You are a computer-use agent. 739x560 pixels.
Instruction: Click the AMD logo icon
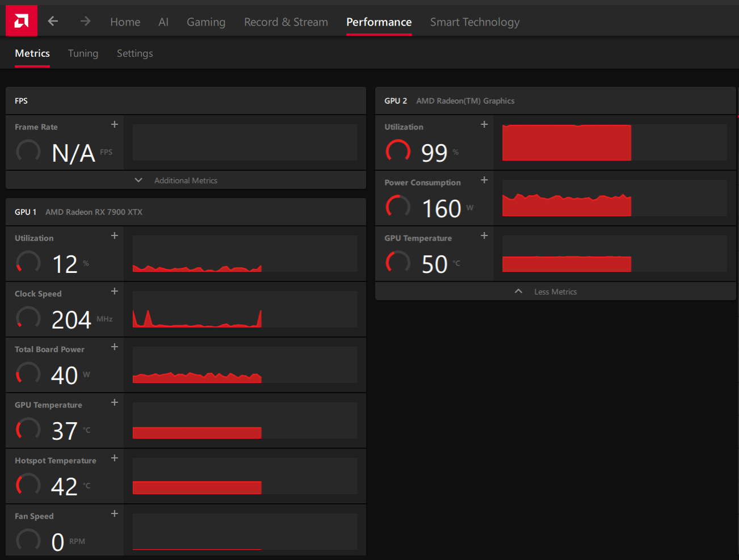pyautogui.click(x=22, y=21)
